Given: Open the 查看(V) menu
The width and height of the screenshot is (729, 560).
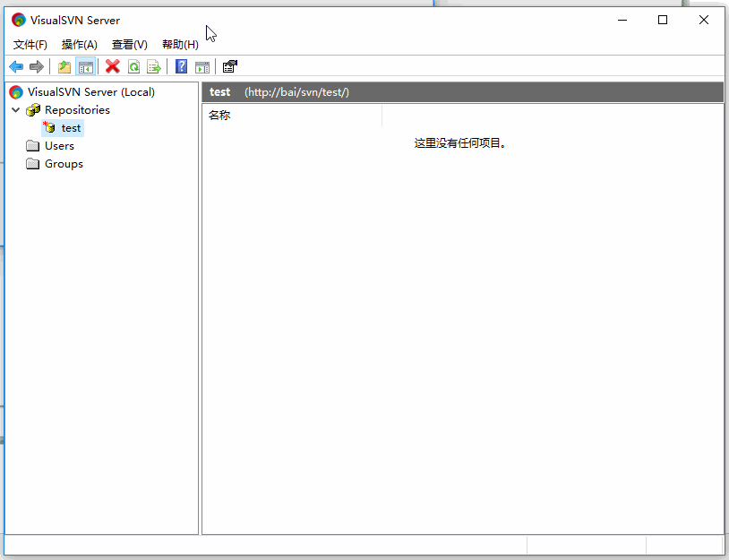Looking at the screenshot, I should pyautogui.click(x=130, y=45).
